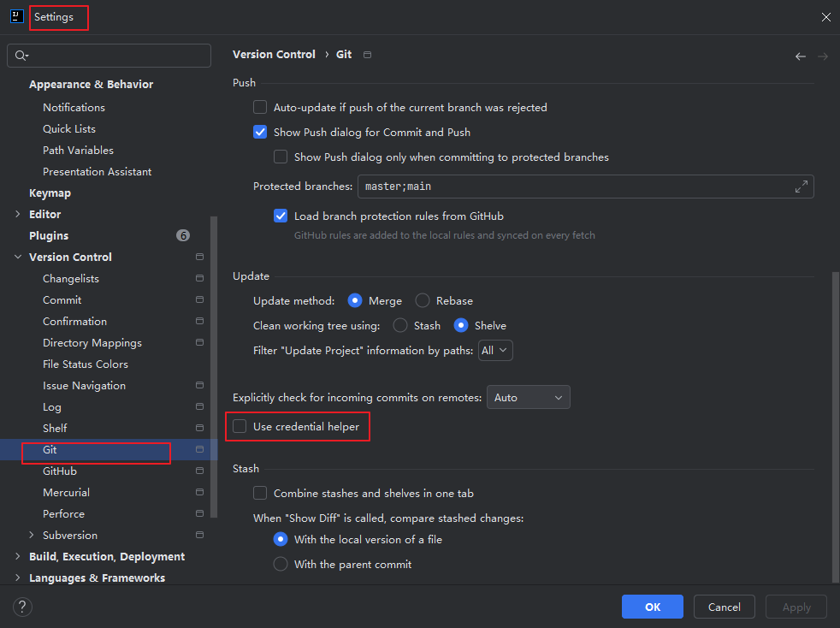Click the Plugins update count badge 6

[x=183, y=235]
